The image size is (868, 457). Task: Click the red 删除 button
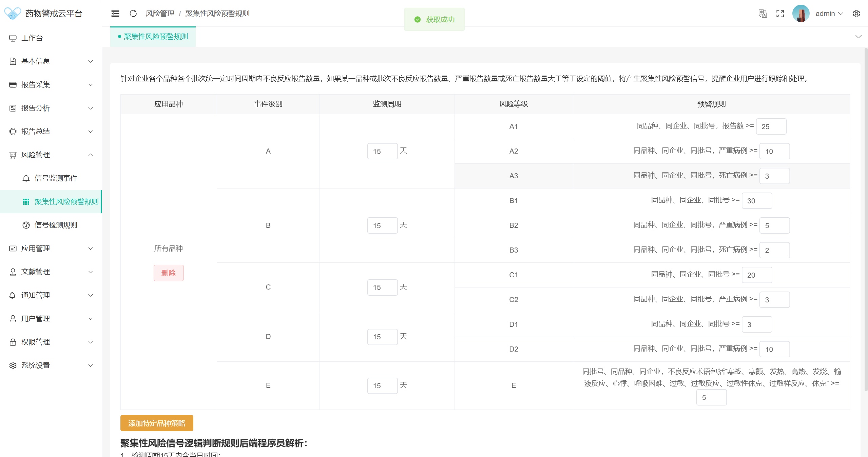[x=169, y=273]
